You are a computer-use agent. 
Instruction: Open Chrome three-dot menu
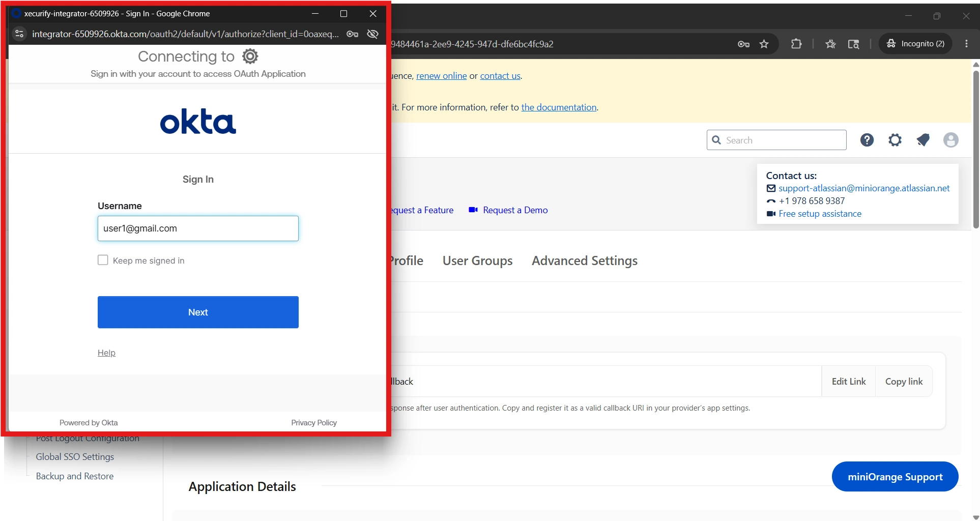966,44
